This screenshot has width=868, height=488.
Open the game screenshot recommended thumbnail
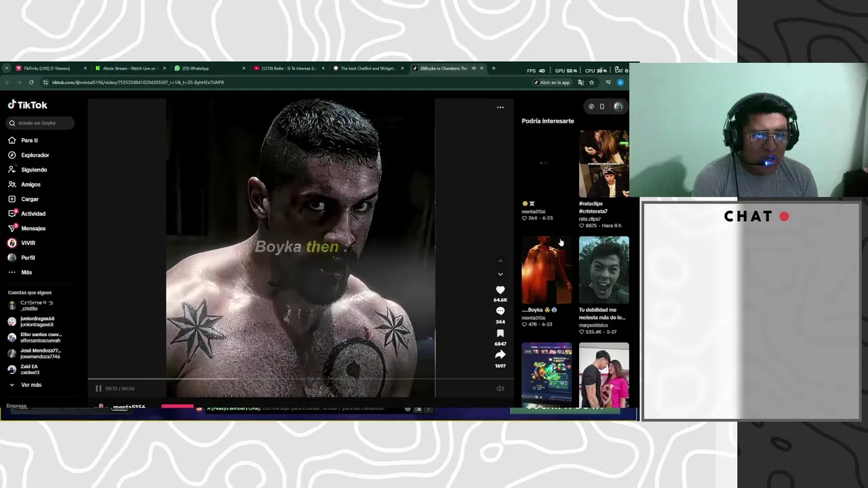point(546,375)
